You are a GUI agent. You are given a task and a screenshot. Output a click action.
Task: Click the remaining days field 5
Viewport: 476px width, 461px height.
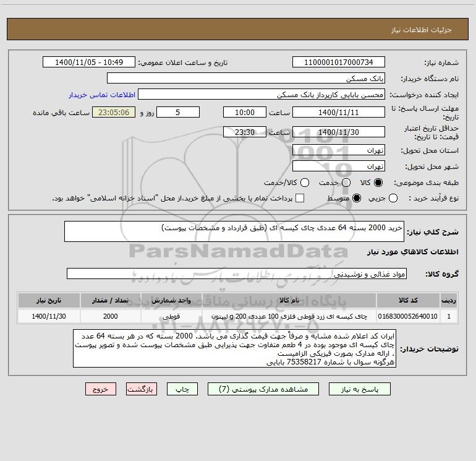(178, 113)
